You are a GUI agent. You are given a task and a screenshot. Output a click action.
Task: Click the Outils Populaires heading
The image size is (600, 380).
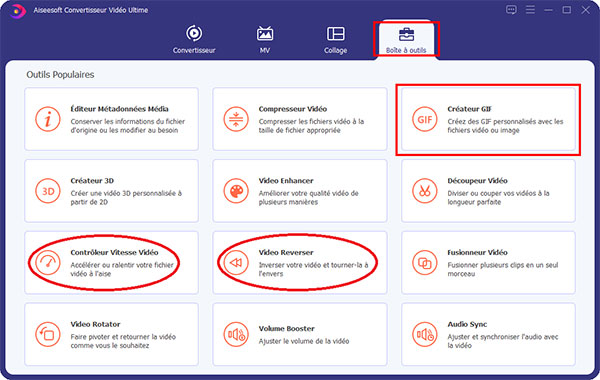coord(60,75)
